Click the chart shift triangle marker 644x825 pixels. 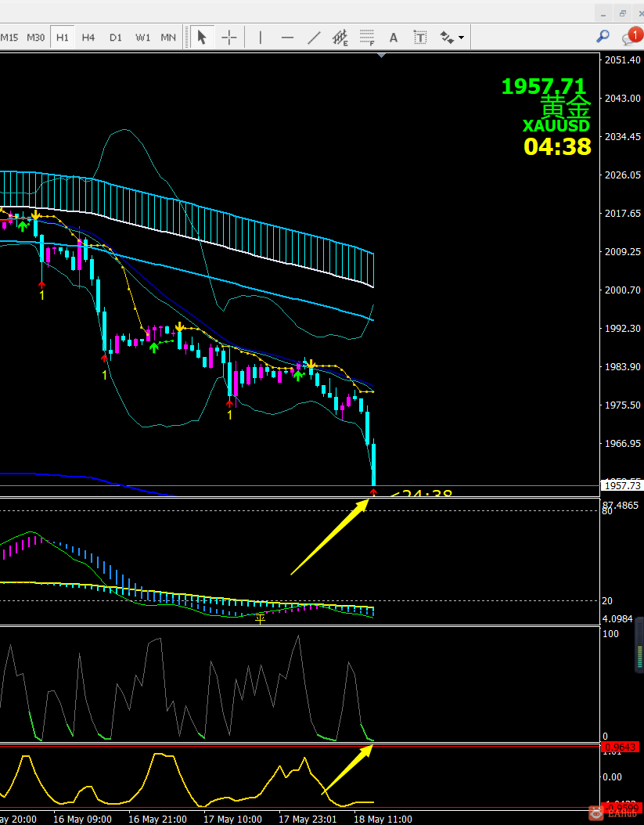[381, 55]
